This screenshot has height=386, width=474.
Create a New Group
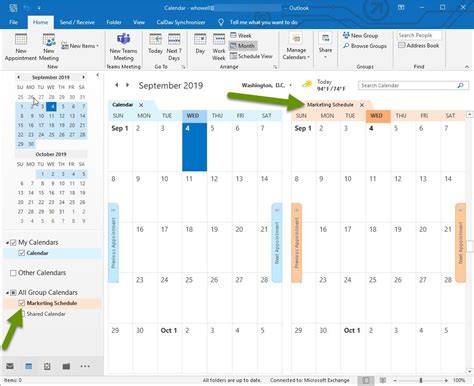(360, 35)
